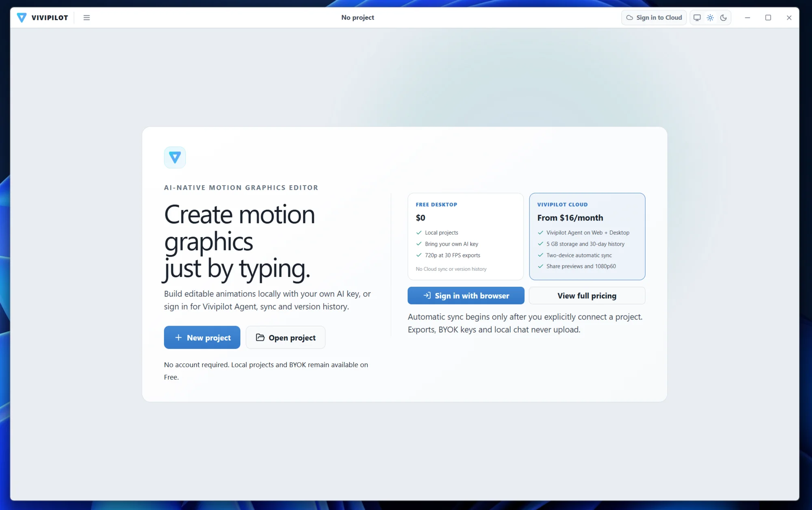Click '720p at 30 FPS exports' feature
Image resolution: width=812 pixels, height=510 pixels.
coord(452,255)
